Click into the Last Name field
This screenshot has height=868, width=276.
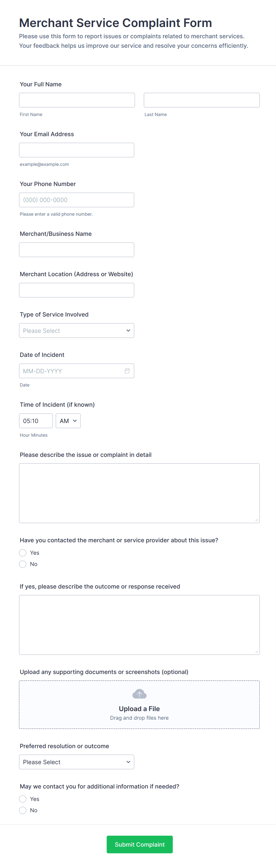(x=202, y=100)
